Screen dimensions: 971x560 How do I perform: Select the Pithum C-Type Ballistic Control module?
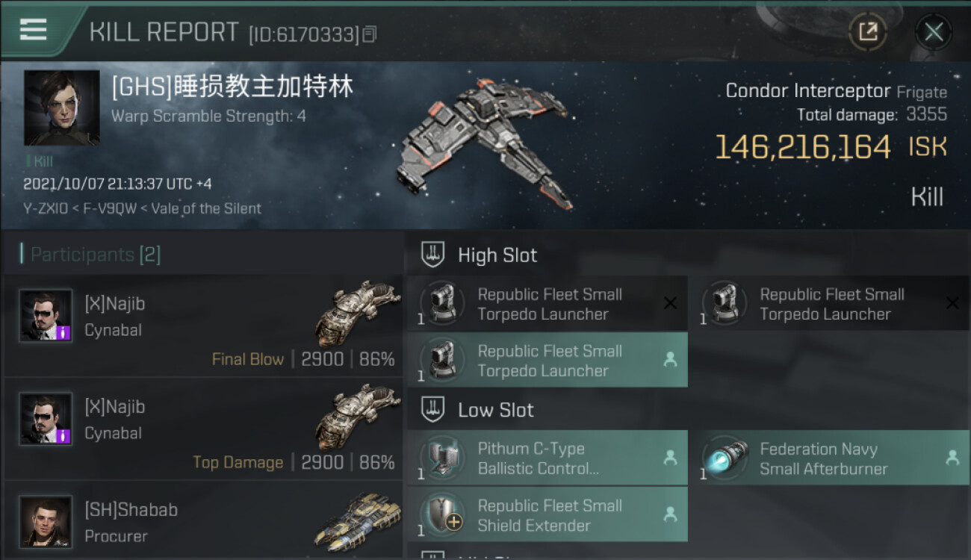pos(547,458)
